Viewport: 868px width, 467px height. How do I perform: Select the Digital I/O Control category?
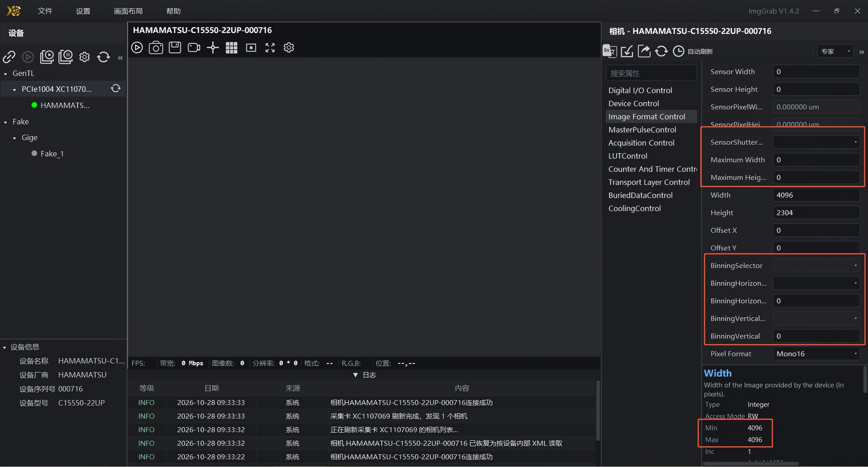pyautogui.click(x=640, y=90)
